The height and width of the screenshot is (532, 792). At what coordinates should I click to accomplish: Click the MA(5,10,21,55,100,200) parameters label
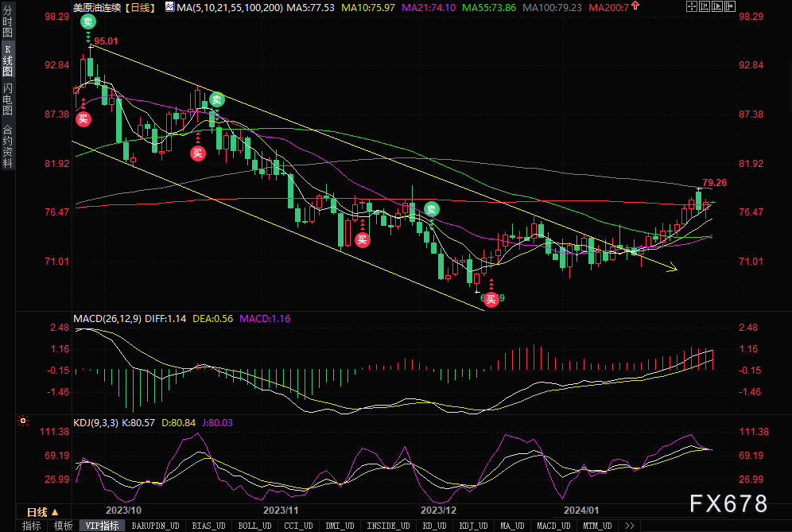click(x=230, y=8)
